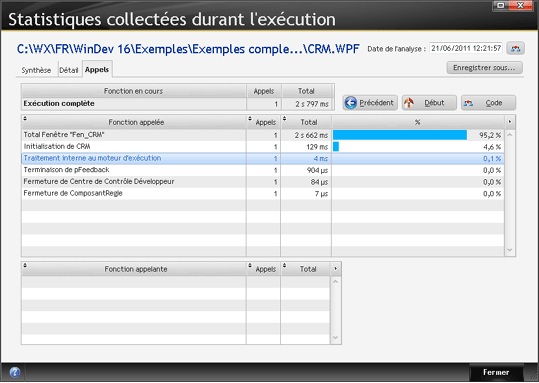Open the Code button
Screen dimensions: 539x383
pos(488,103)
